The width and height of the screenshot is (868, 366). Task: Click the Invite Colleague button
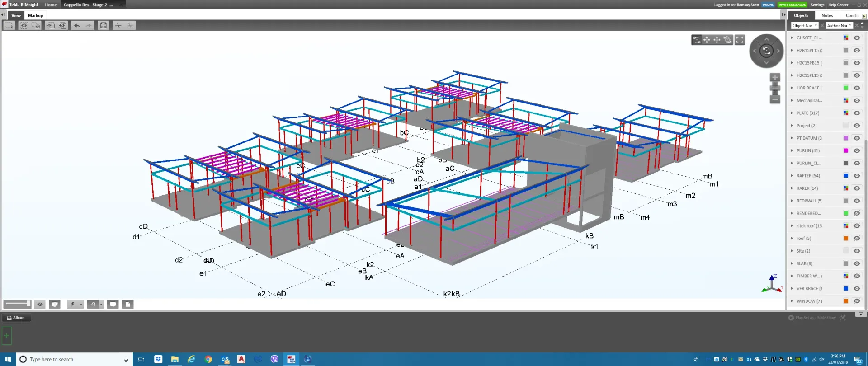click(x=792, y=5)
